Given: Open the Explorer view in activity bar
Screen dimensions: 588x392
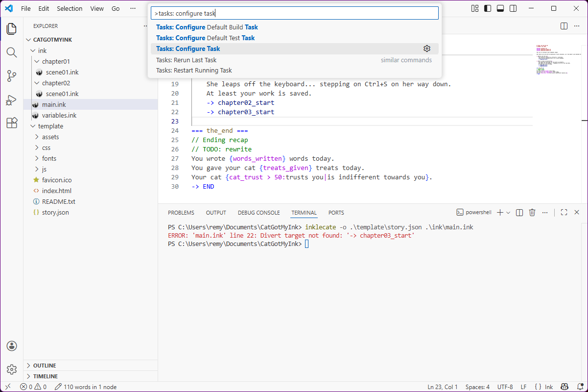Looking at the screenshot, I should coord(12,29).
